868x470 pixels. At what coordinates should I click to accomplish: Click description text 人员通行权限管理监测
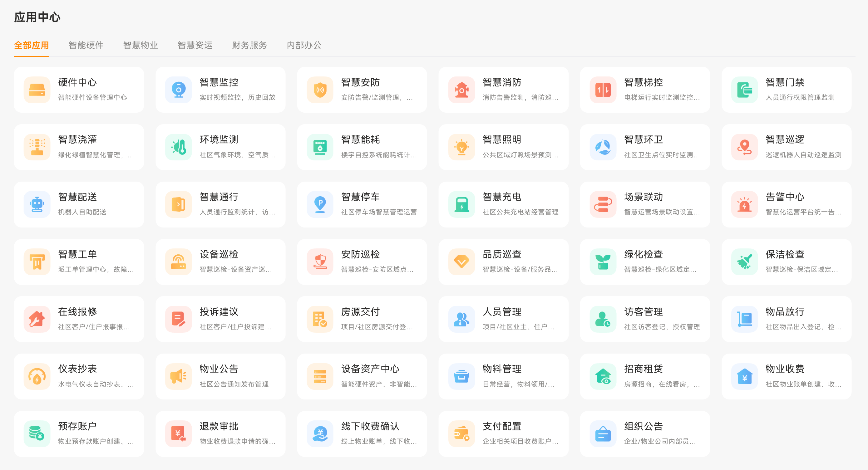(800, 97)
